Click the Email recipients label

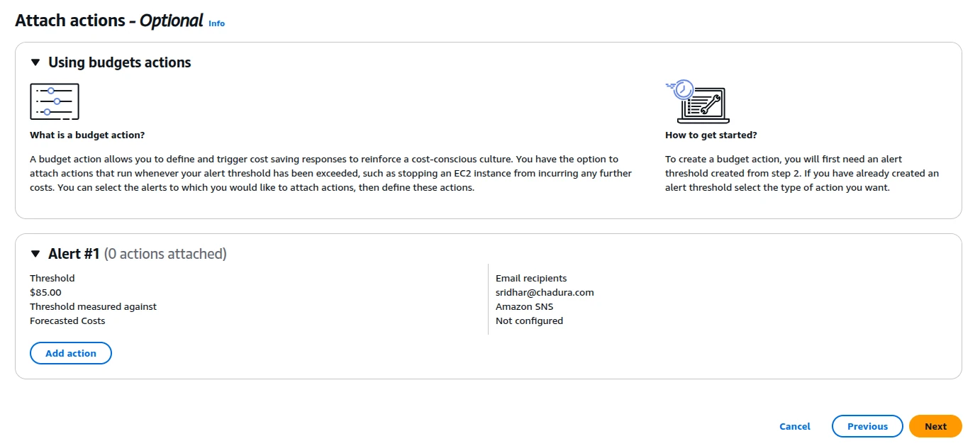(531, 278)
